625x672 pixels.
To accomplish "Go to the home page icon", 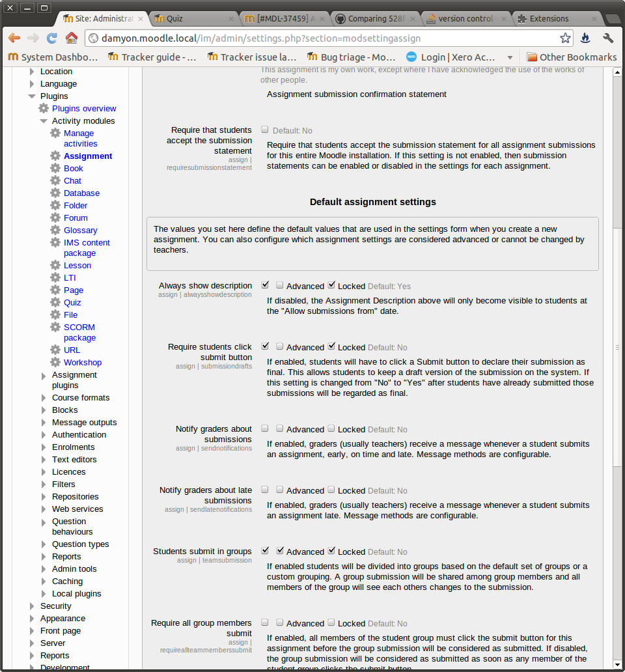I will click(x=71, y=38).
